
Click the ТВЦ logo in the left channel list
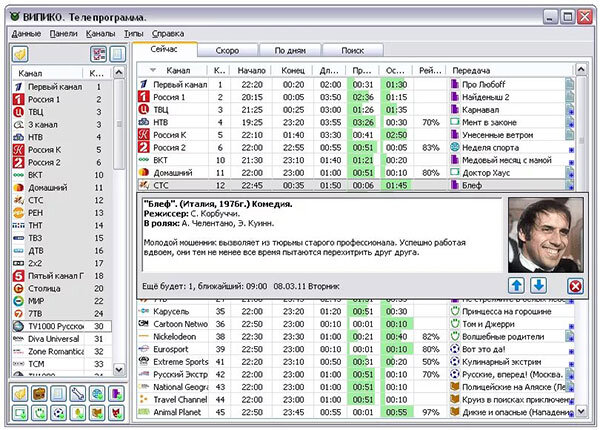(x=18, y=112)
